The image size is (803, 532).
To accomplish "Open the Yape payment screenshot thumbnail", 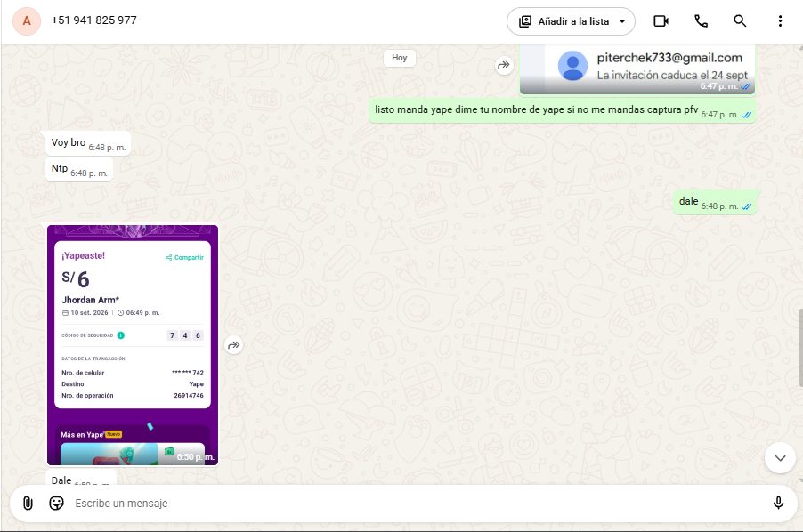I will (133, 345).
